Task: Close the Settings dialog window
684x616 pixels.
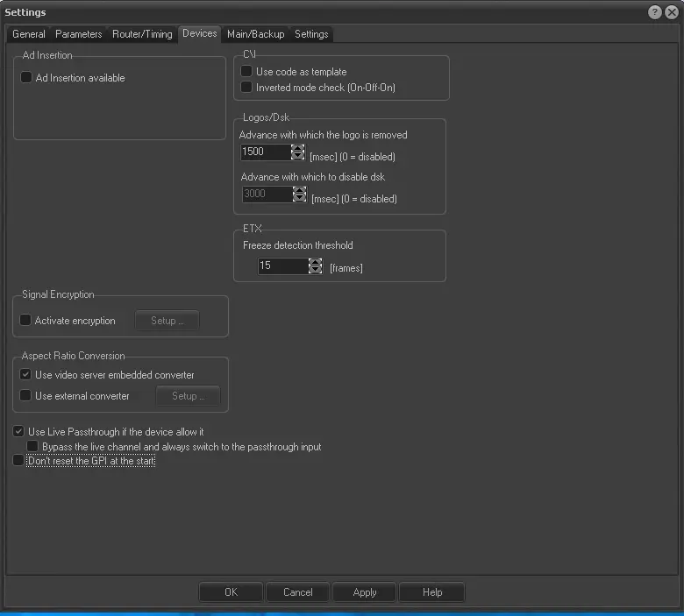Action: coord(671,12)
